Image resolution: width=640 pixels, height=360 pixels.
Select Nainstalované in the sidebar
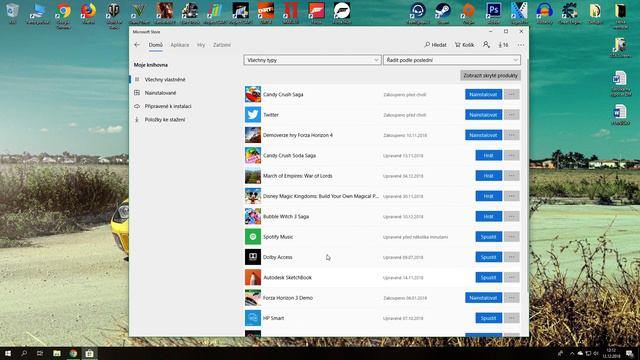coord(160,93)
